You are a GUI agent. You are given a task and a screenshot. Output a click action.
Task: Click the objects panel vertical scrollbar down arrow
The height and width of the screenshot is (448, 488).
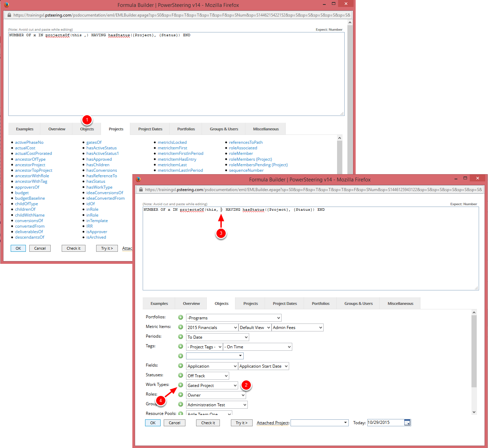point(474,412)
